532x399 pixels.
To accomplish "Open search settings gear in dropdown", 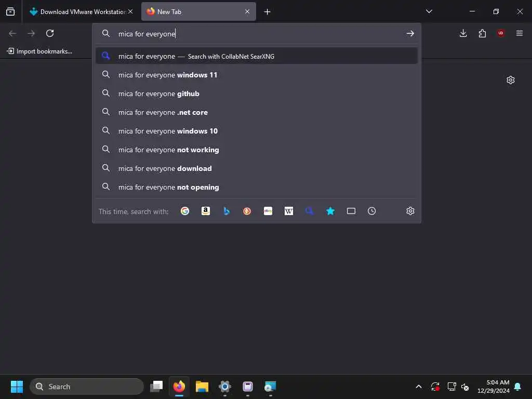I will click(410, 211).
